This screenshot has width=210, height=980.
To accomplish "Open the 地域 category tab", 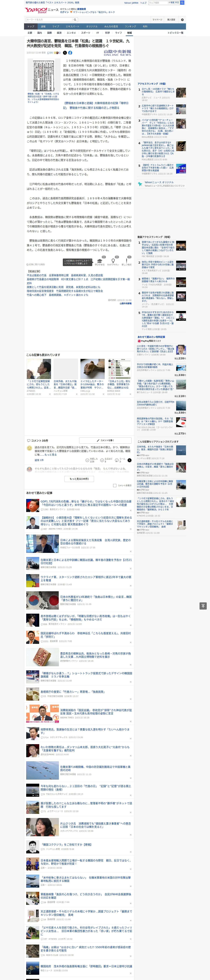I will click(x=129, y=33).
